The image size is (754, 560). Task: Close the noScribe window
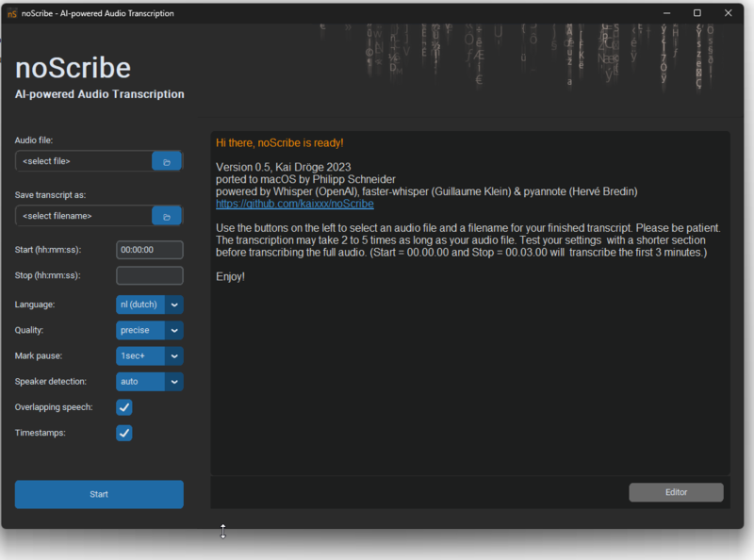point(729,13)
